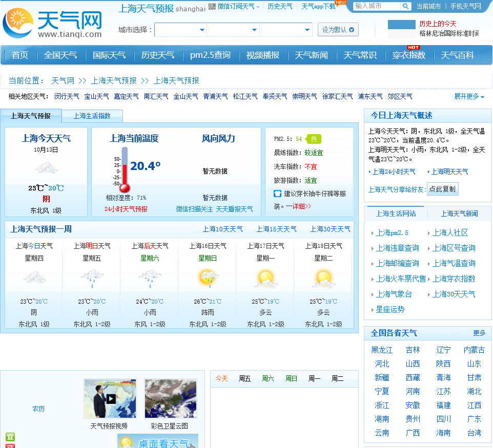Click Friday's light rain weather icon
This screenshot has height=448, width=493.
92,279
